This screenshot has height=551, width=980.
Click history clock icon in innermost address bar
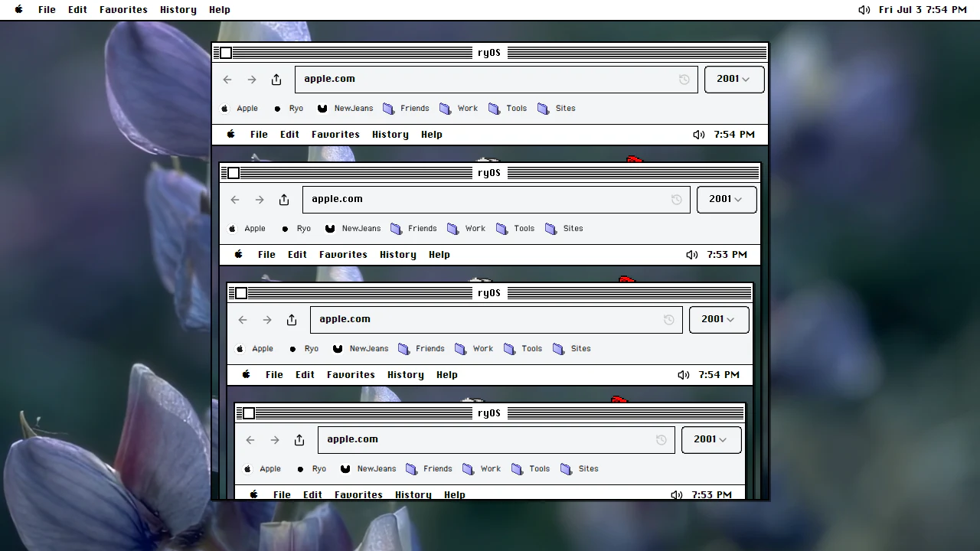[x=661, y=440]
